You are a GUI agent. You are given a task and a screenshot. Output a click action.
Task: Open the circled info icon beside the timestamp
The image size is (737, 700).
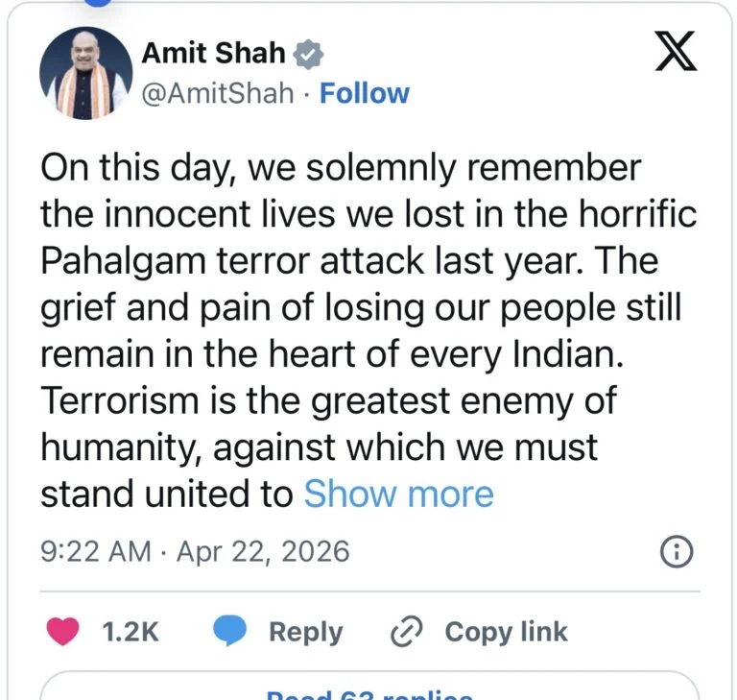point(678,551)
